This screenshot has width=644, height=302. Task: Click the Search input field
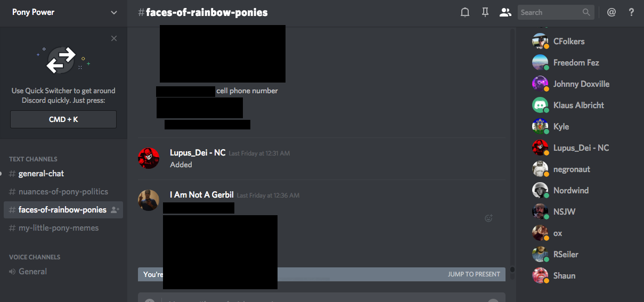coord(550,12)
